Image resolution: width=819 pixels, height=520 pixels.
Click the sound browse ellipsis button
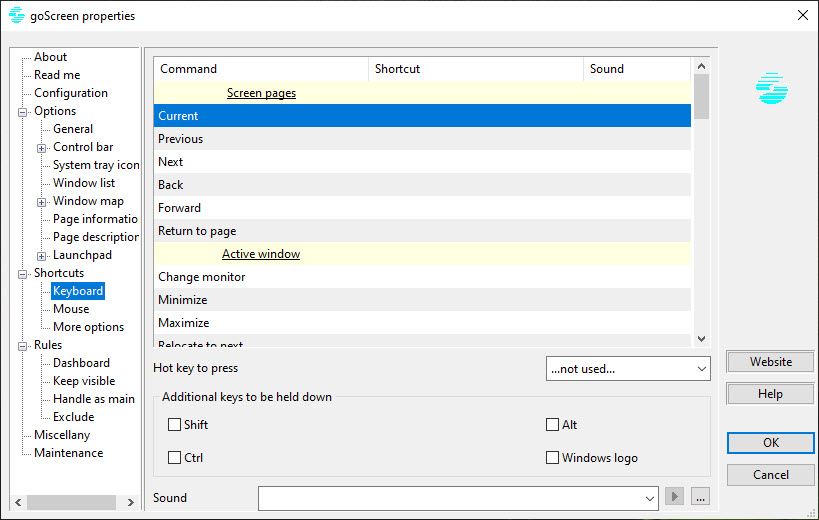[700, 496]
